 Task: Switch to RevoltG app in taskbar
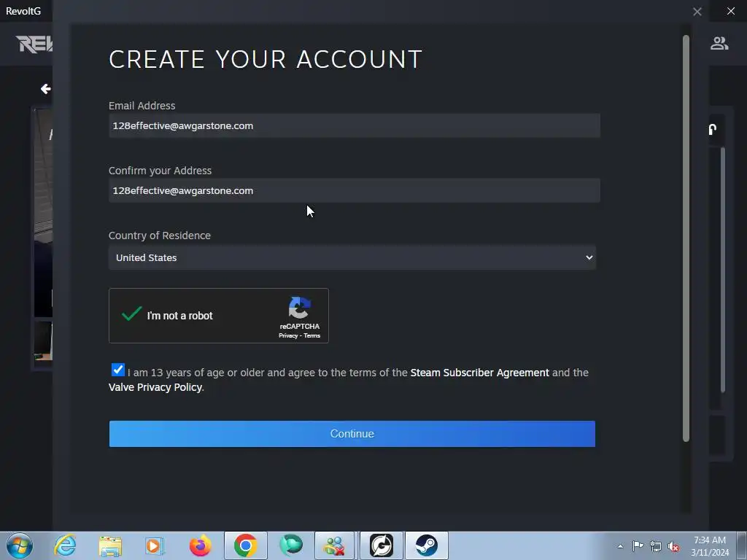click(x=381, y=545)
